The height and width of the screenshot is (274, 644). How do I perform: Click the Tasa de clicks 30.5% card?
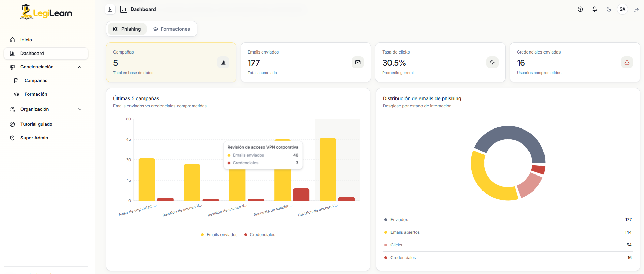pos(440,62)
